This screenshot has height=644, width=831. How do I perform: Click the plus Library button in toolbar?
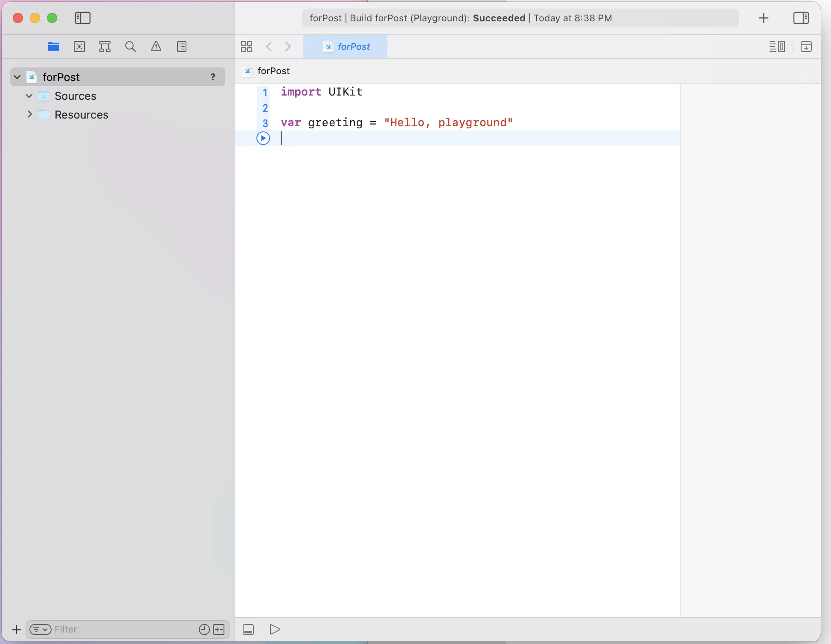coord(764,18)
